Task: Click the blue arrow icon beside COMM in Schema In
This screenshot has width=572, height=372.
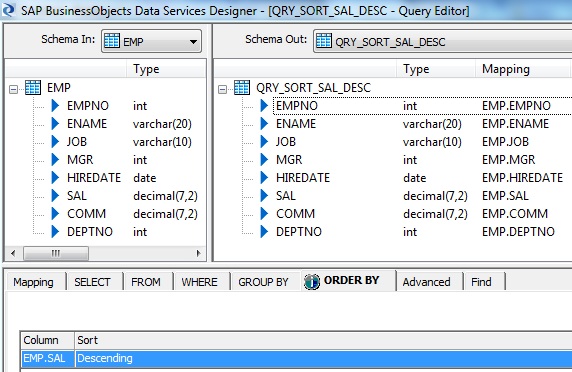Action: point(55,213)
